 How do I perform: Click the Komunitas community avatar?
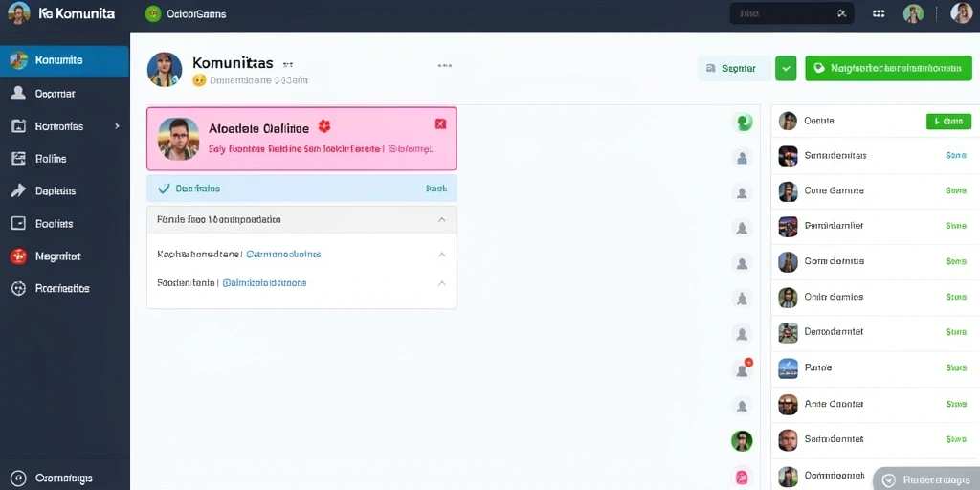pyautogui.click(x=165, y=69)
